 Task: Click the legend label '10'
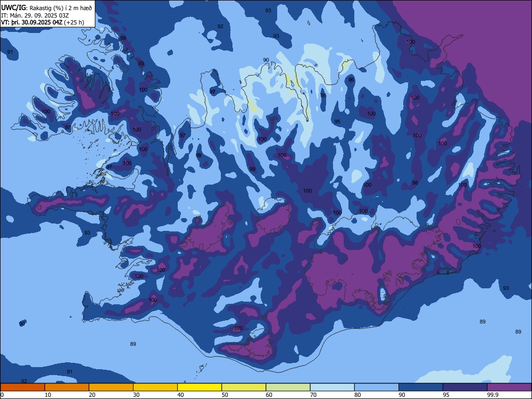[x=48, y=395]
